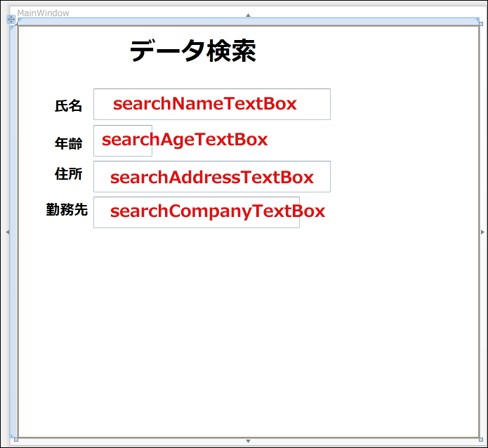488x448 pixels.
Task: Select the bottom-left square resize handle
Action: [16, 440]
